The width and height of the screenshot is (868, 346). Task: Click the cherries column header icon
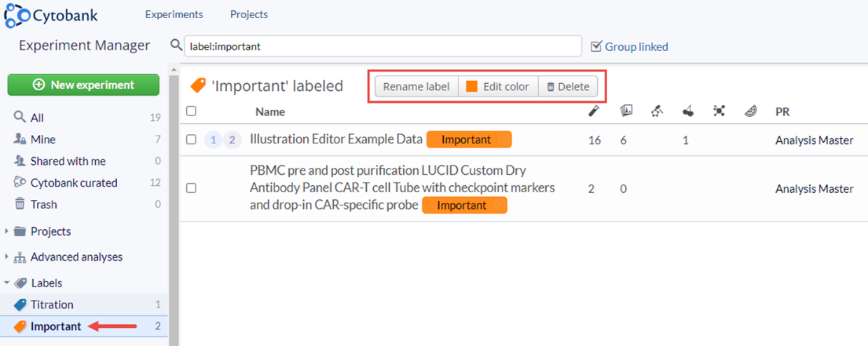coord(688,110)
